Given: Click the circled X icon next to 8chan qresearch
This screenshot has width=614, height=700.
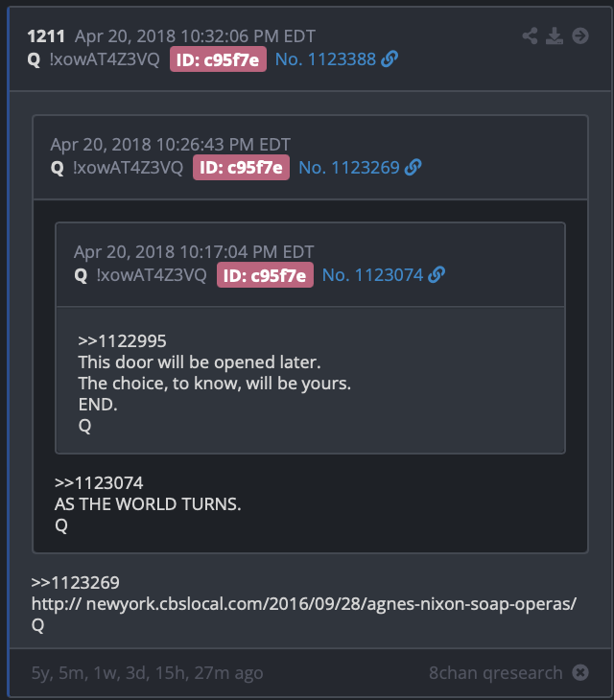Looking at the screenshot, I should click(580, 672).
